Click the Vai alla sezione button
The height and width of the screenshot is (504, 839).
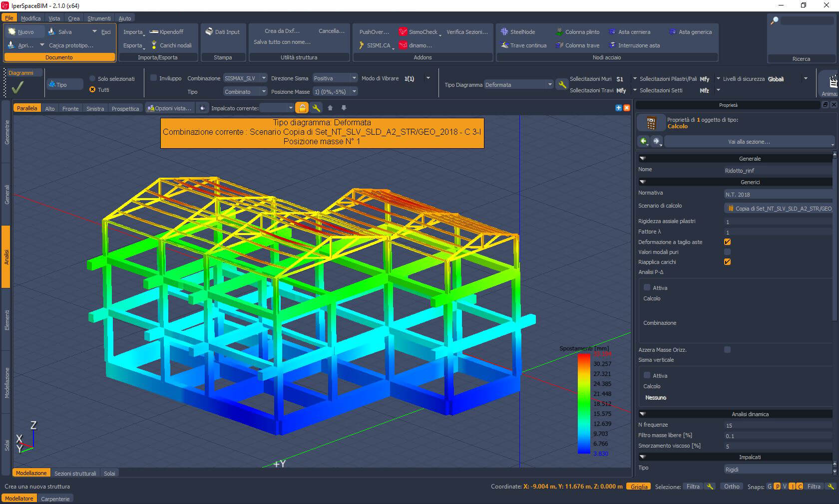pyautogui.click(x=749, y=142)
